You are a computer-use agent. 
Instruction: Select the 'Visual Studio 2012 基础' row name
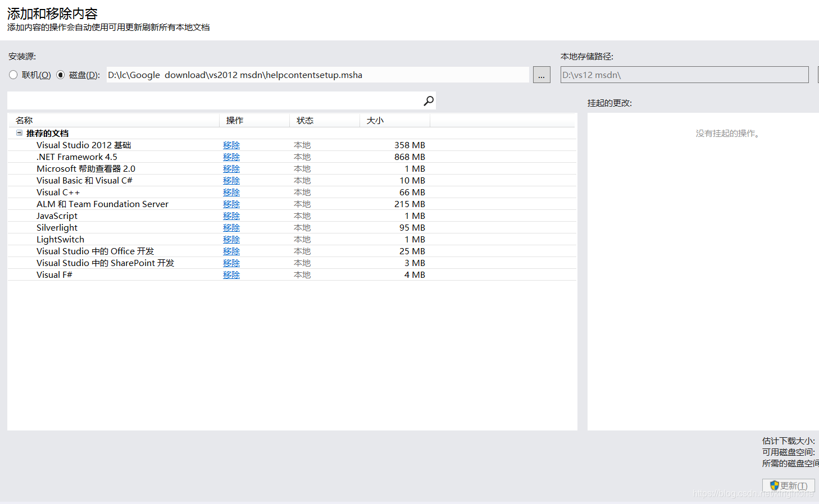pyautogui.click(x=84, y=145)
